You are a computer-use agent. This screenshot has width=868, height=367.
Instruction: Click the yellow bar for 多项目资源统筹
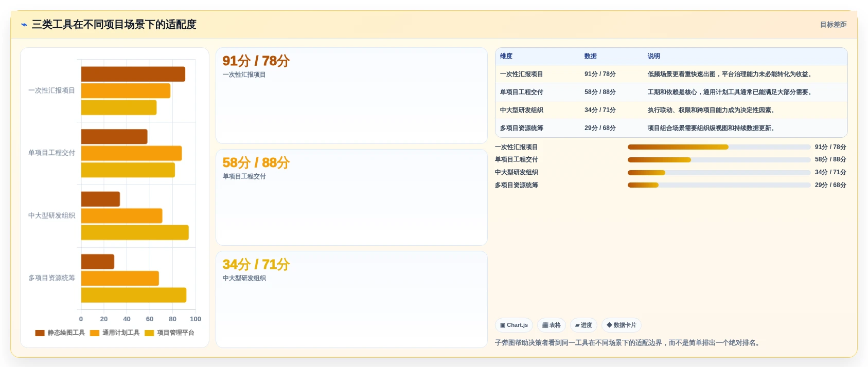134,295
